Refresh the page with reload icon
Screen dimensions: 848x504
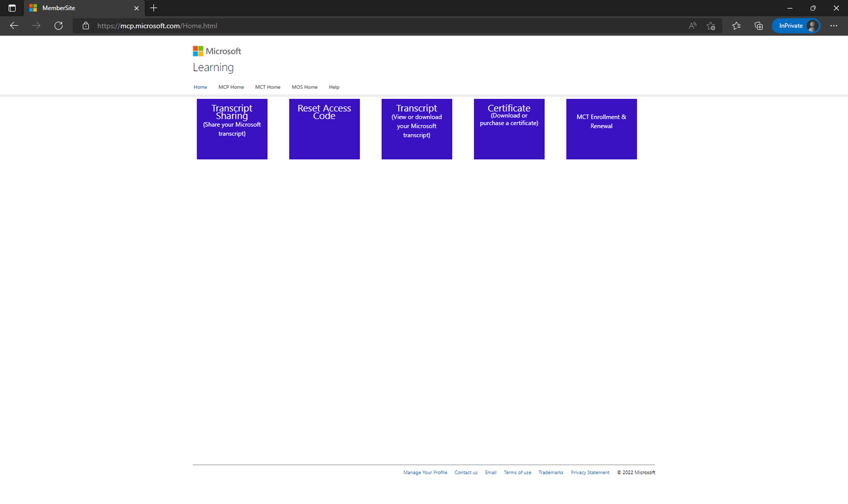pos(58,26)
